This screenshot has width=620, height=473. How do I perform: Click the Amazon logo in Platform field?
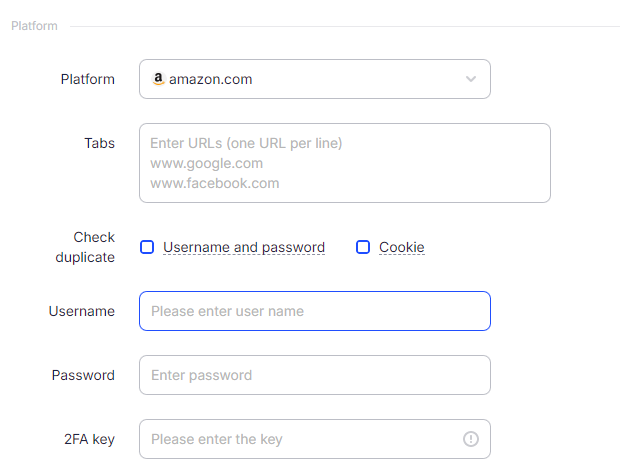[158, 79]
